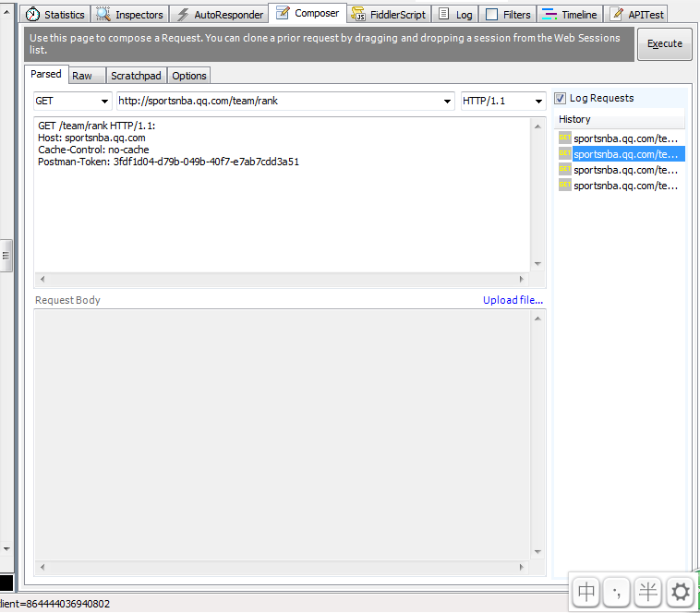Viewport: 700px width, 613px height.
Task: Select the first sportsnba.qq.com history entry
Action: click(622, 138)
